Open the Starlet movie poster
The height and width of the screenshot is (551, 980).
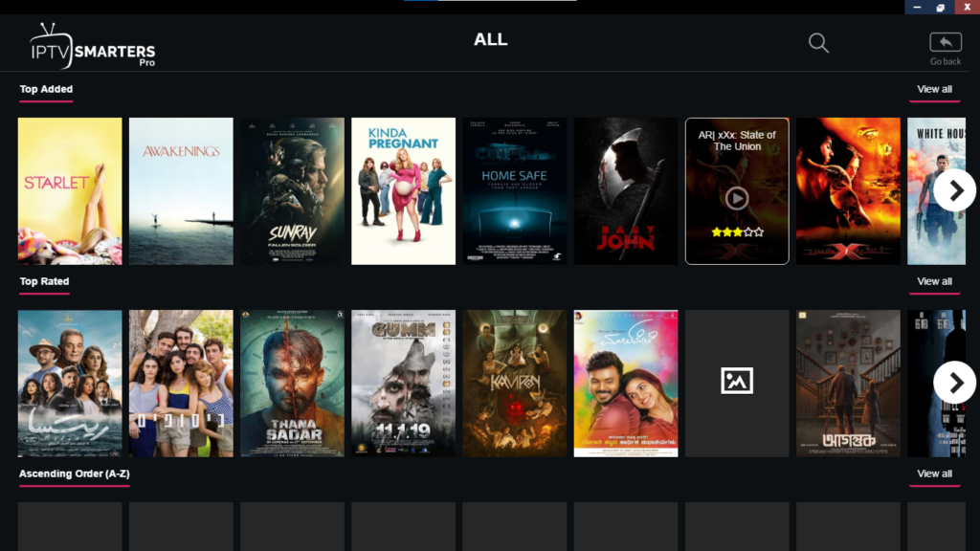click(x=70, y=191)
